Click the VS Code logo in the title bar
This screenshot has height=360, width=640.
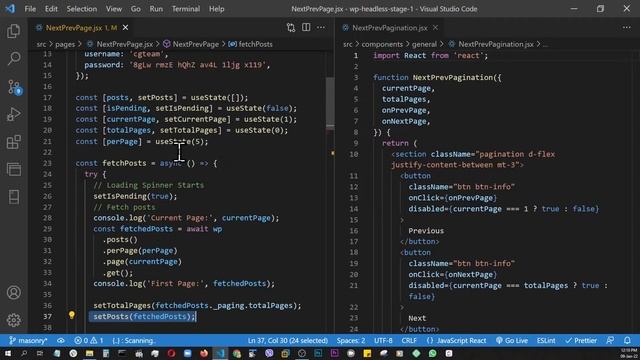point(10,9)
